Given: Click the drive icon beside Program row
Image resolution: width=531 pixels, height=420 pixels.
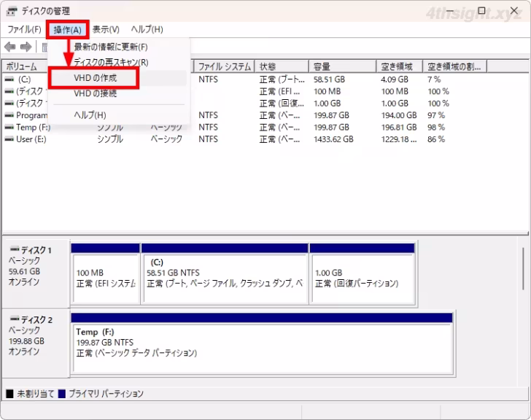Looking at the screenshot, I should click(9, 115).
